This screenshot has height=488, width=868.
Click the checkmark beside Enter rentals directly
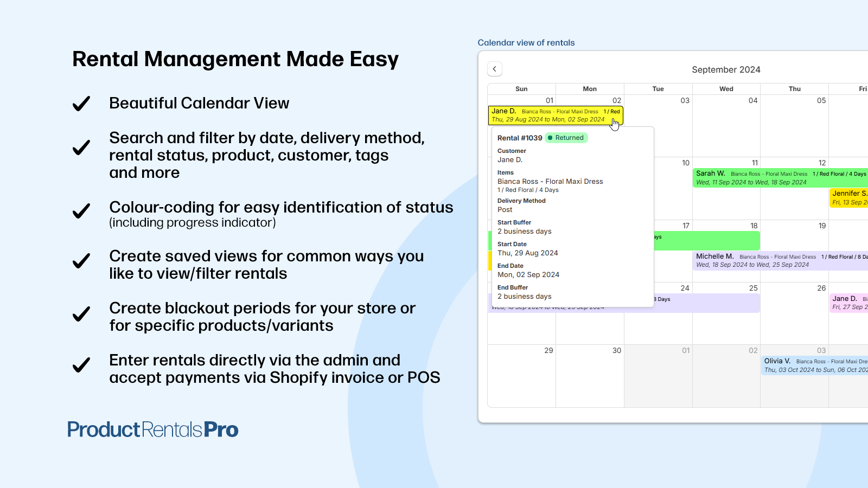(81, 365)
